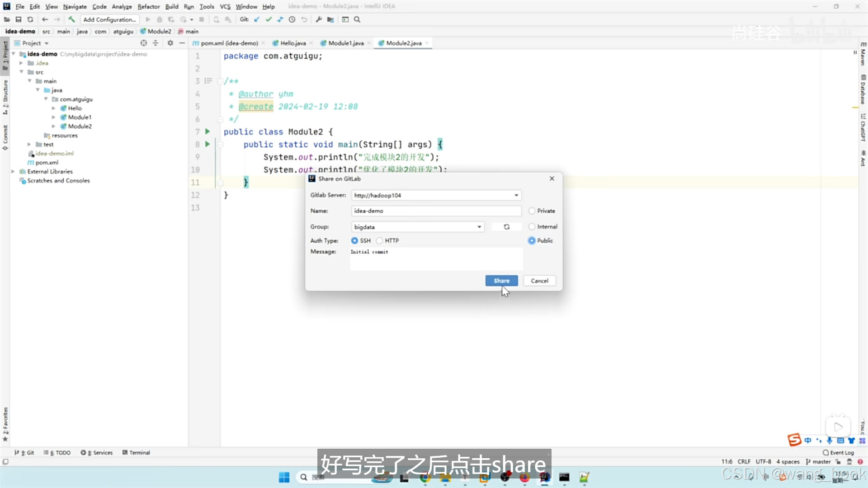Image resolution: width=868 pixels, height=488 pixels.
Task: Click the Synchronize refresh icon
Action: (30, 19)
